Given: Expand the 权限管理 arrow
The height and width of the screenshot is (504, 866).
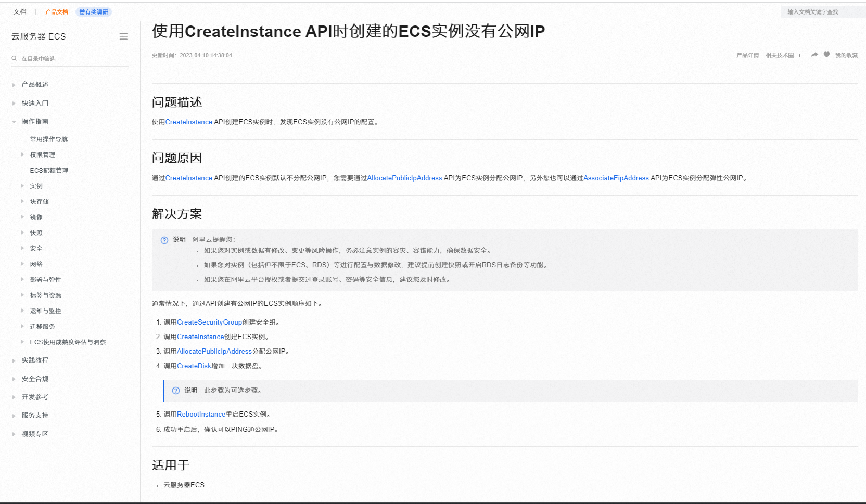Looking at the screenshot, I should click(22, 154).
